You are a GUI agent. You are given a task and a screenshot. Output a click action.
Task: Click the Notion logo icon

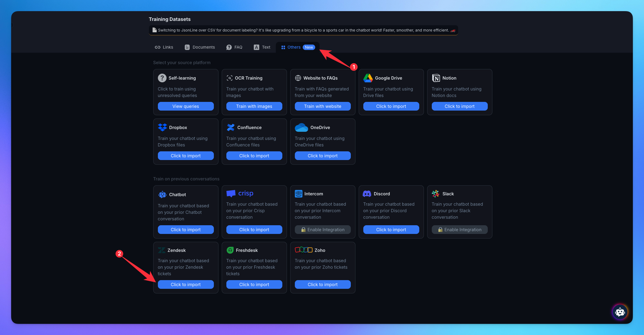(x=436, y=78)
